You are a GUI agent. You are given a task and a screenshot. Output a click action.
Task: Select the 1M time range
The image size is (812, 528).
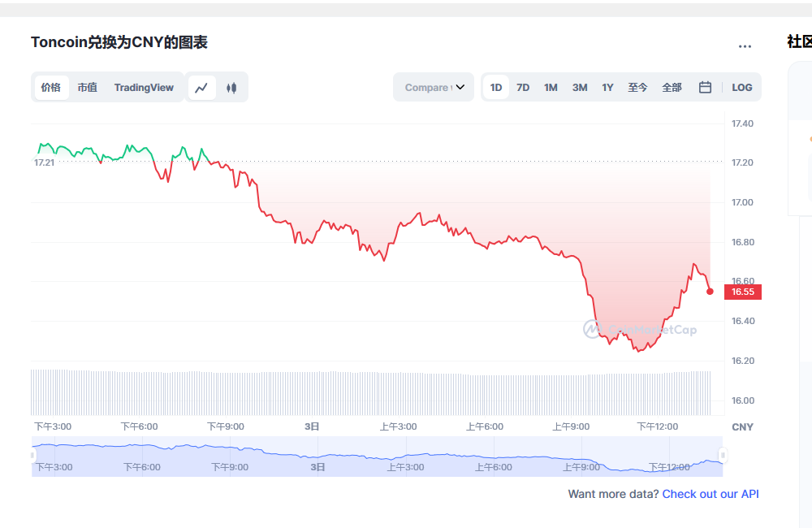(551, 88)
